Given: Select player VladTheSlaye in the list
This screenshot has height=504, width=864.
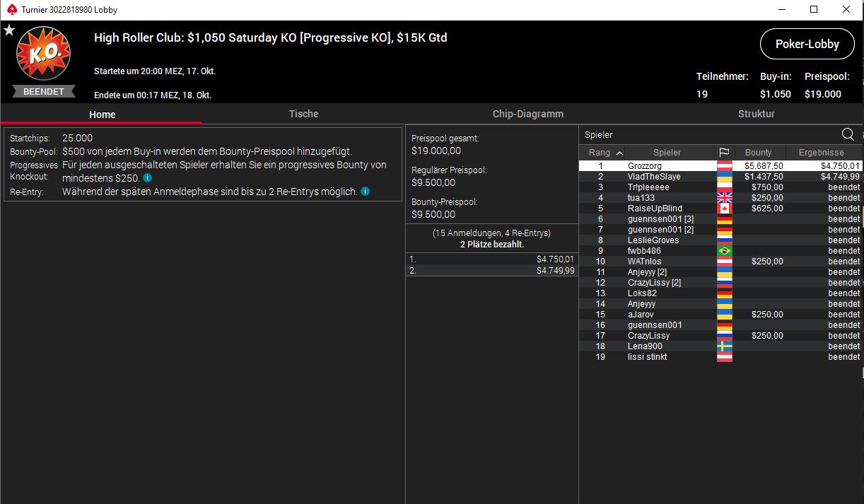Looking at the screenshot, I should point(654,177).
